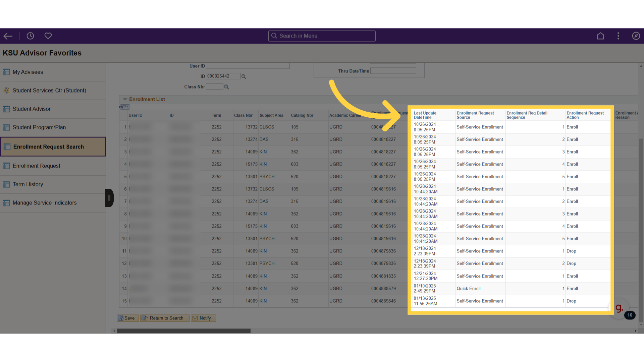Image resolution: width=644 pixels, height=362 pixels.
Task: Go back using the arrow icon
Action: coord(8,36)
